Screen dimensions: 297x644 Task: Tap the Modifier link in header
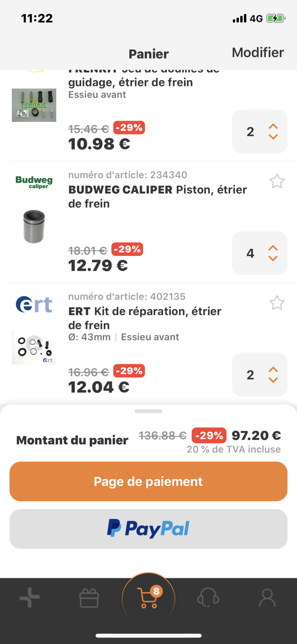258,53
